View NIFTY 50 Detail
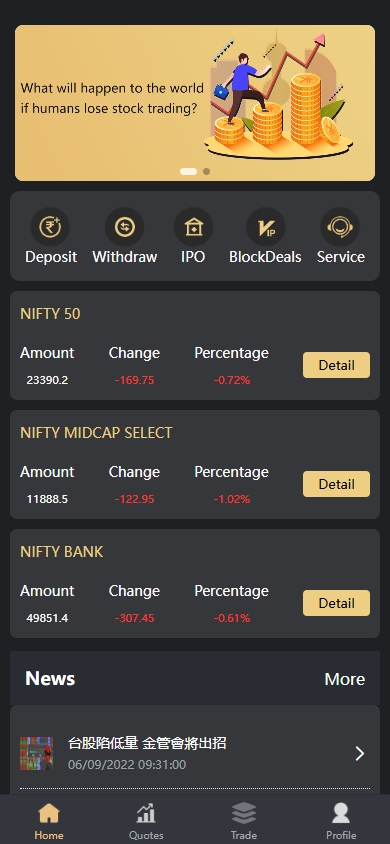Image resolution: width=390 pixels, height=844 pixels. click(x=336, y=365)
